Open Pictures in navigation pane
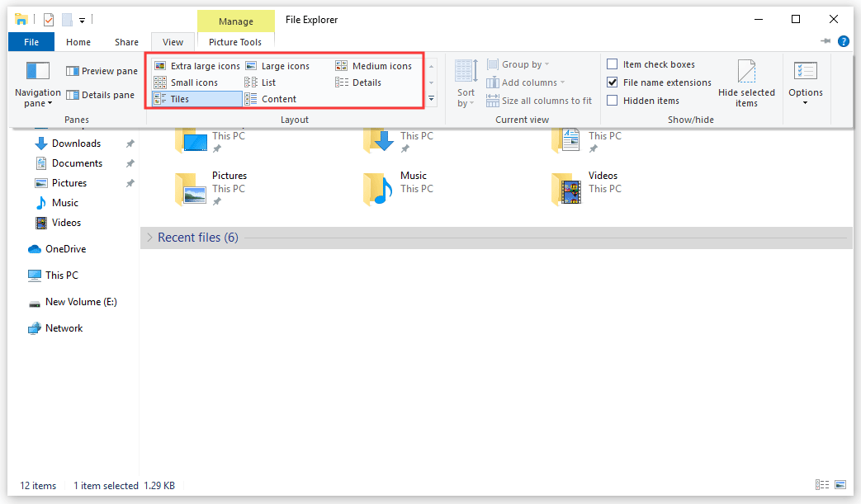 (x=61, y=182)
